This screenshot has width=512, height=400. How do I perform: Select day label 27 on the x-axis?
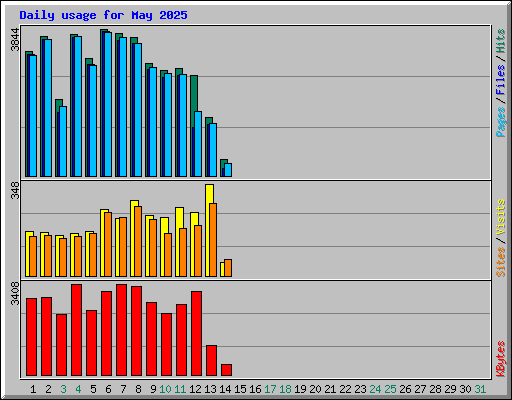tap(420, 389)
